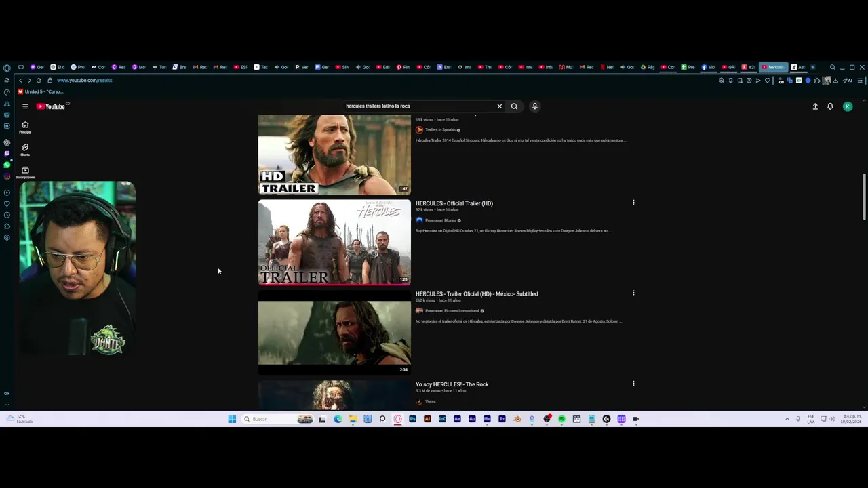Open title HÉRCULES - Trailer Oficial (HD) México
This screenshot has width=868, height=488.
(477, 294)
